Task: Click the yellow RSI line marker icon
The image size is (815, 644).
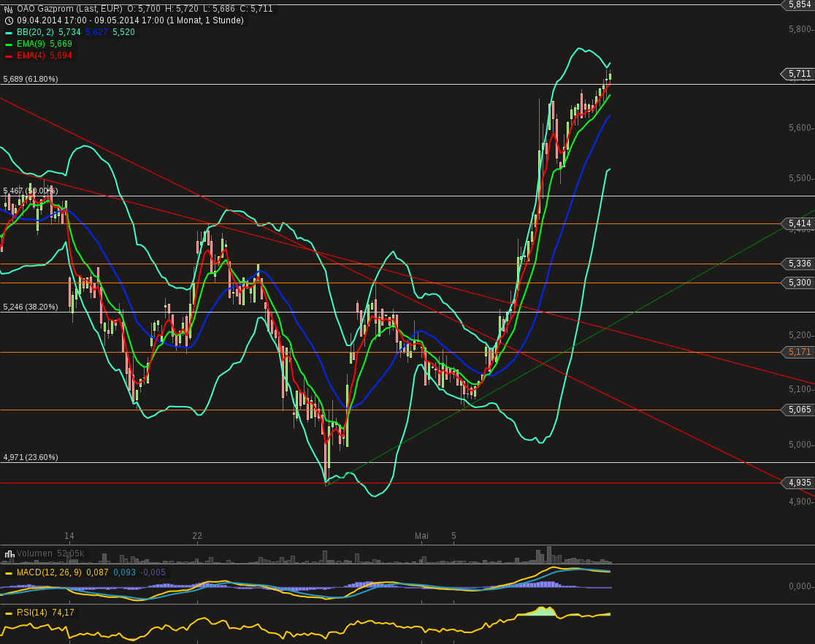Action: 9,613
